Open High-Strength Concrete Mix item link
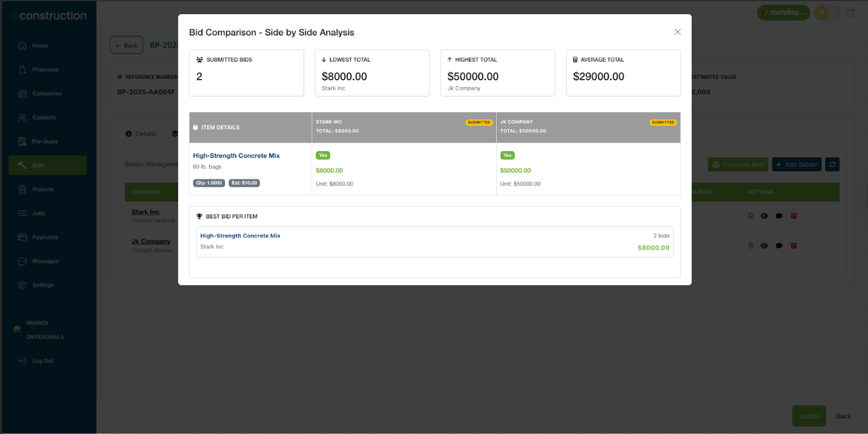The width and height of the screenshot is (868, 434). (x=236, y=156)
